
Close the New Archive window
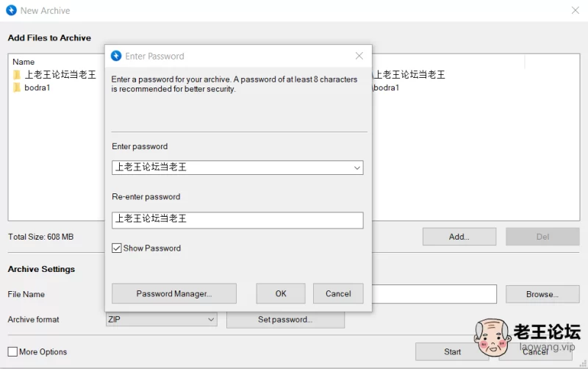pyautogui.click(x=575, y=10)
